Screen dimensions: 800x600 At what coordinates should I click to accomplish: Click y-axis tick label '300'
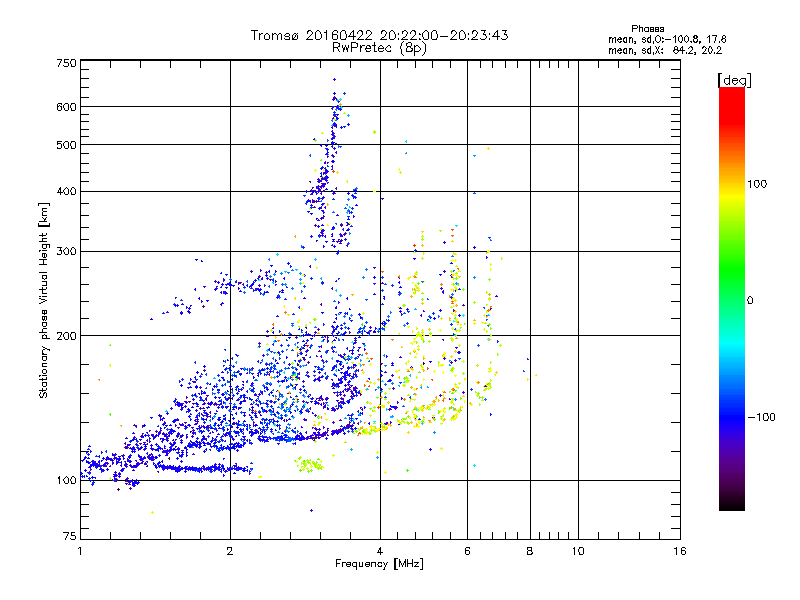point(66,252)
